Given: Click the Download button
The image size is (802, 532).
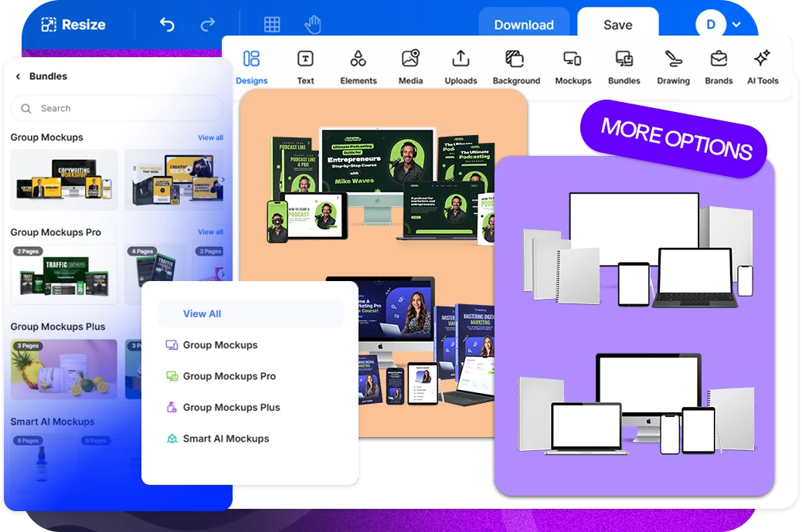Looking at the screenshot, I should tap(524, 25).
